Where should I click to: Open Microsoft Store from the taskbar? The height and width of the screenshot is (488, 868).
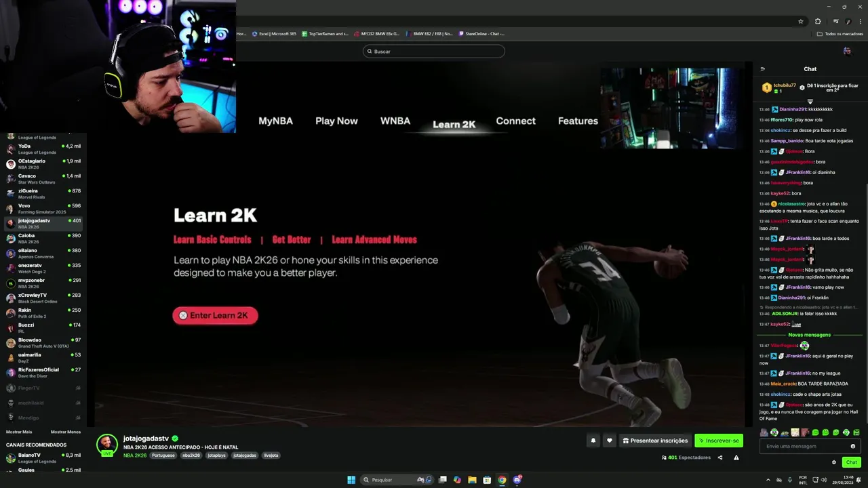click(487, 480)
